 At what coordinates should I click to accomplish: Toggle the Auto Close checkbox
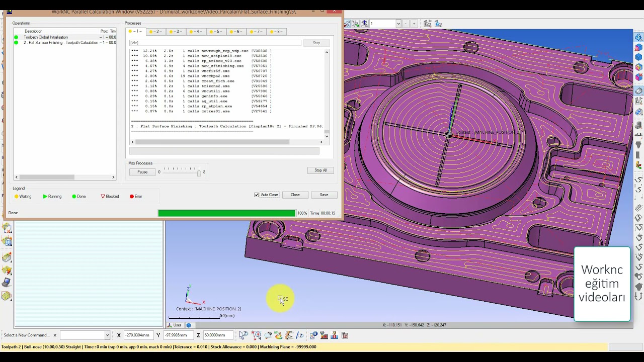(x=257, y=195)
